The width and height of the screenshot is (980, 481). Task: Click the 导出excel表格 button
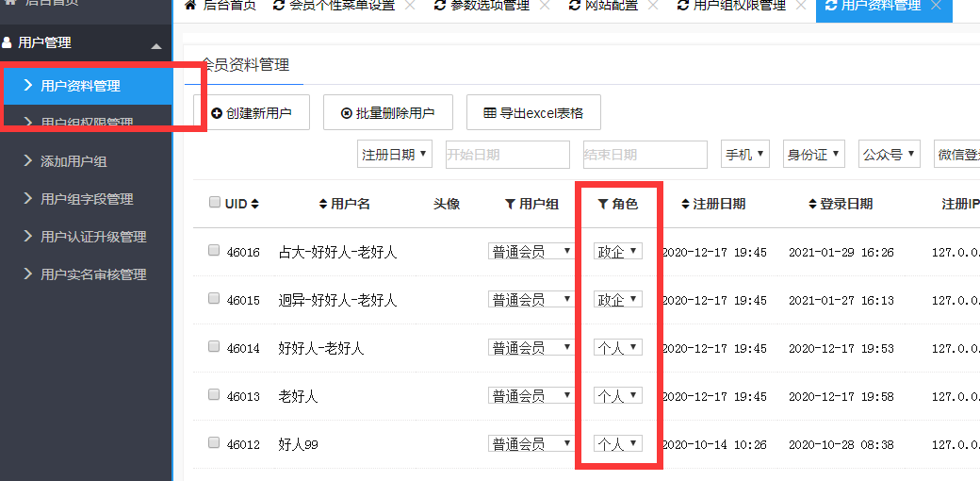pos(533,113)
